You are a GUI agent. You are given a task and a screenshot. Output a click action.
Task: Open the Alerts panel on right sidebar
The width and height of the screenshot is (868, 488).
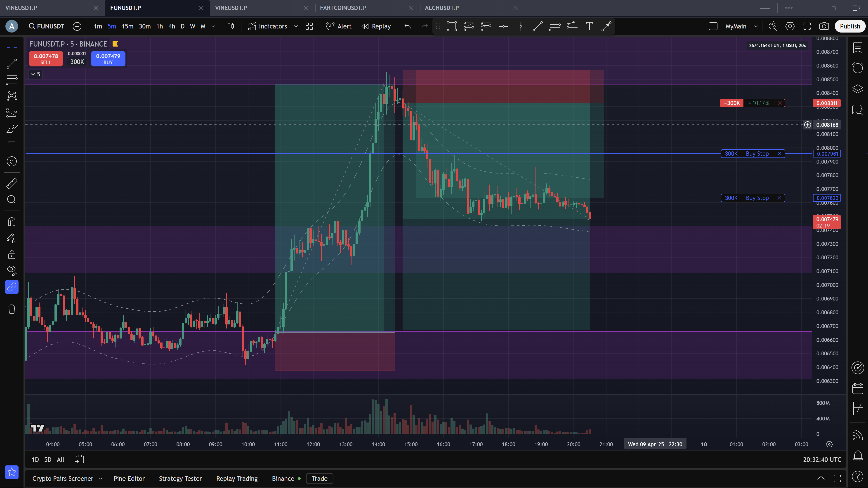858,68
